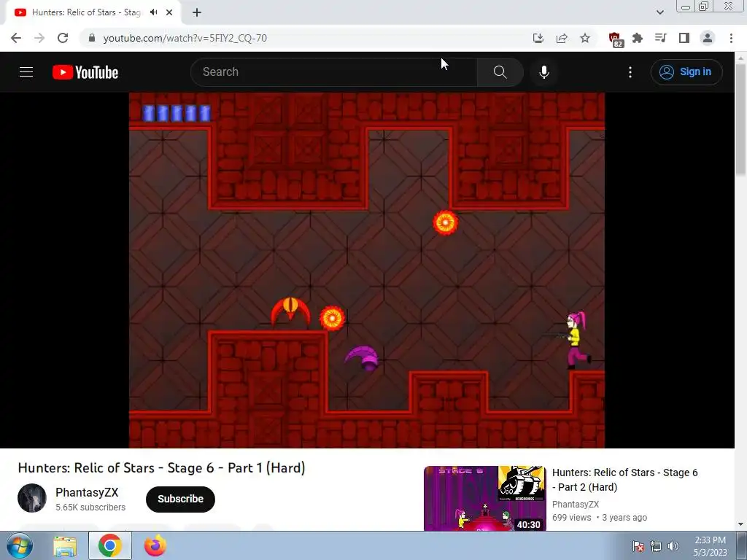The height and width of the screenshot is (560, 747).
Task: Select the address bar URL
Action: 185,38
